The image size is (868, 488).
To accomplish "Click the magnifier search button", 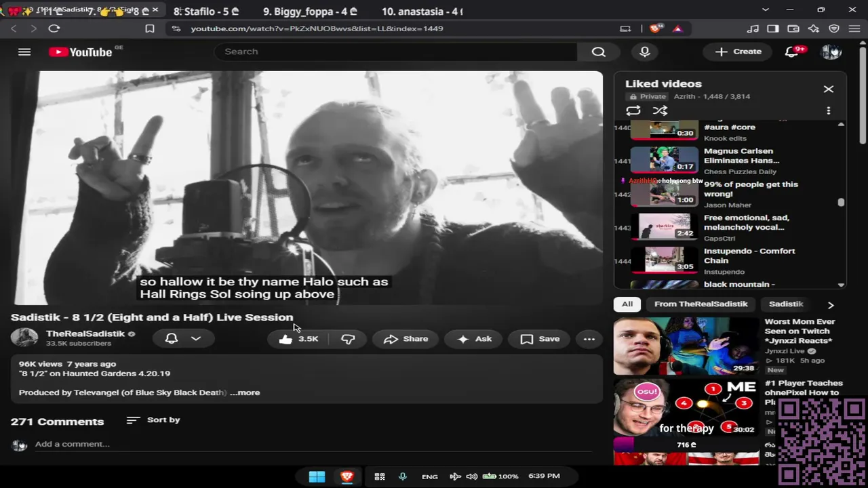I will (x=598, y=52).
